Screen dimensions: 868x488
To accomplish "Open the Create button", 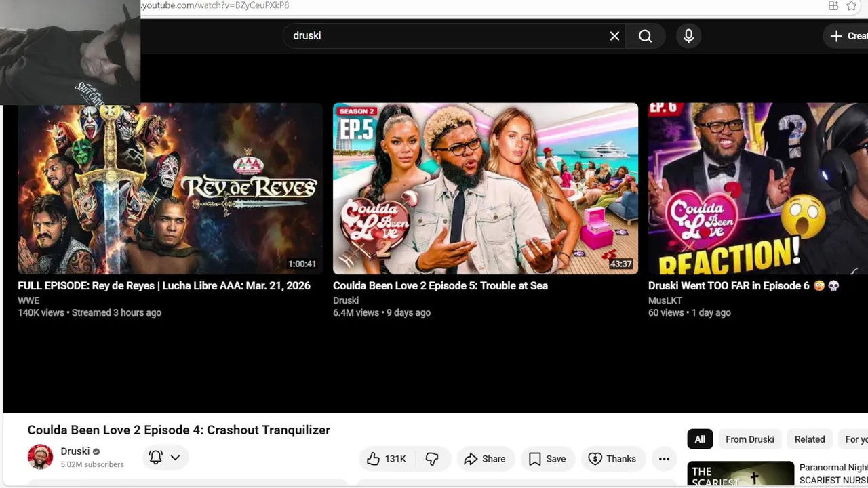I will pyautogui.click(x=848, y=36).
